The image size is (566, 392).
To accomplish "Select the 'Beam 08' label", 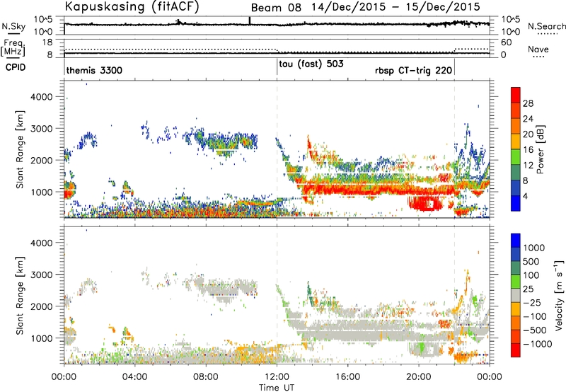I will tap(276, 8).
